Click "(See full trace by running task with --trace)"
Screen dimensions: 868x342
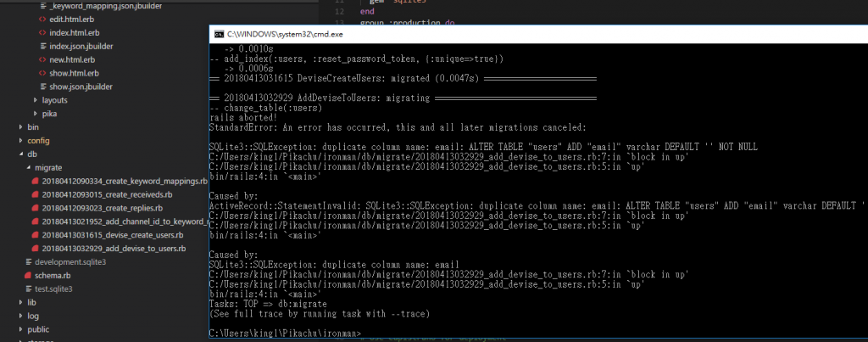click(x=320, y=314)
